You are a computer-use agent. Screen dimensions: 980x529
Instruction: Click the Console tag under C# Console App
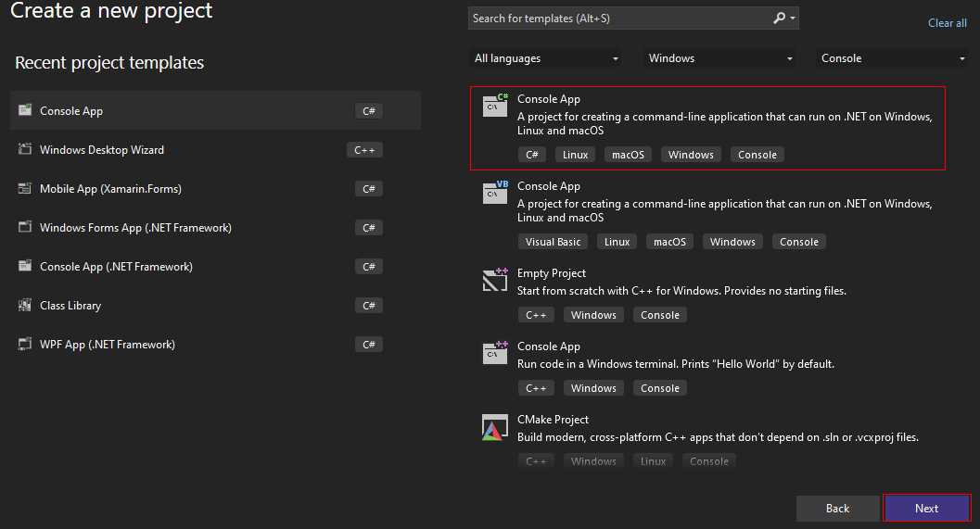757,155
